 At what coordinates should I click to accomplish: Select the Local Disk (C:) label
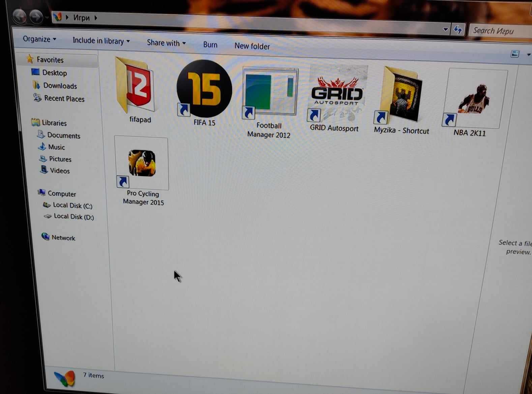[72, 205]
